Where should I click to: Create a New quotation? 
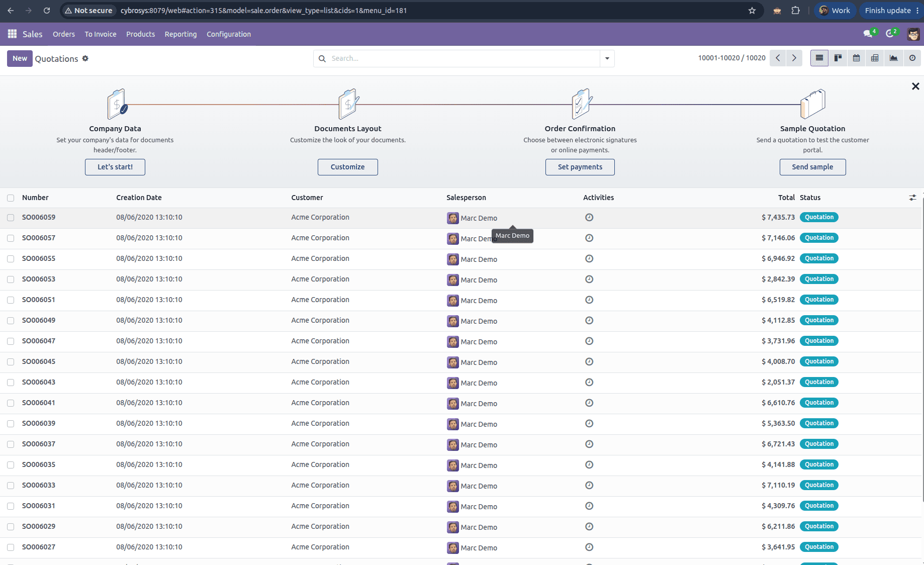[x=20, y=58]
